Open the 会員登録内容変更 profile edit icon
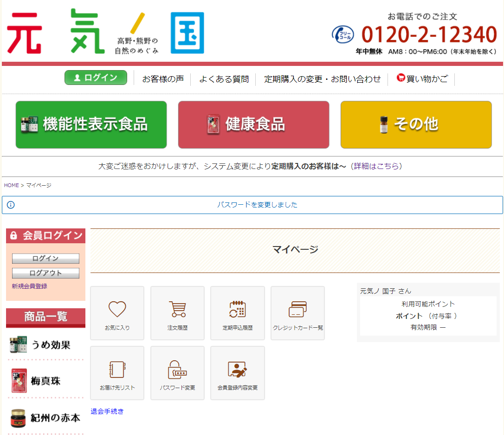This screenshot has height=435, width=504. coord(237,373)
